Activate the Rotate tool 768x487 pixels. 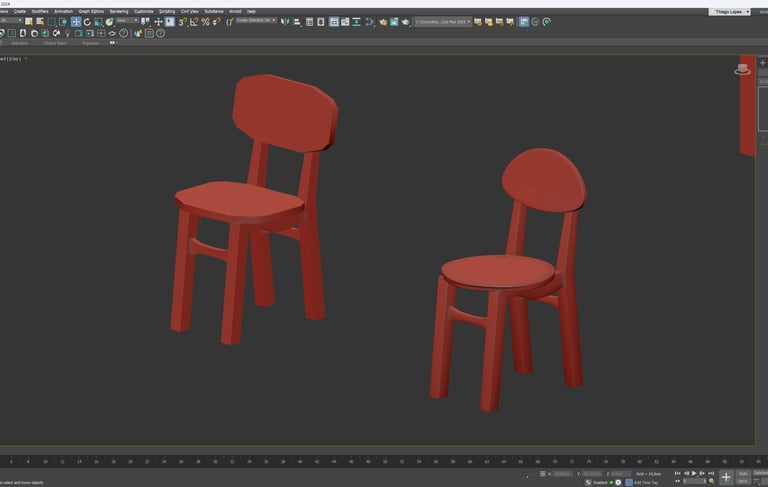(x=87, y=21)
